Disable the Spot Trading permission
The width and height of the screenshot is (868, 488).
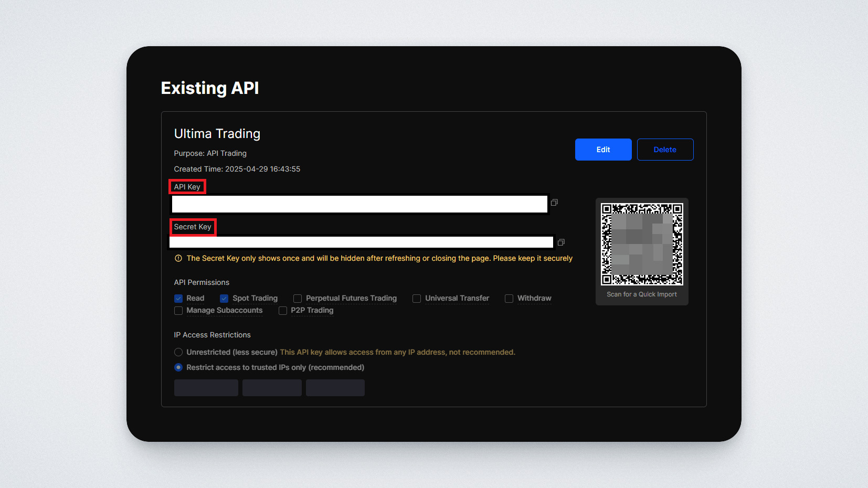pos(224,299)
